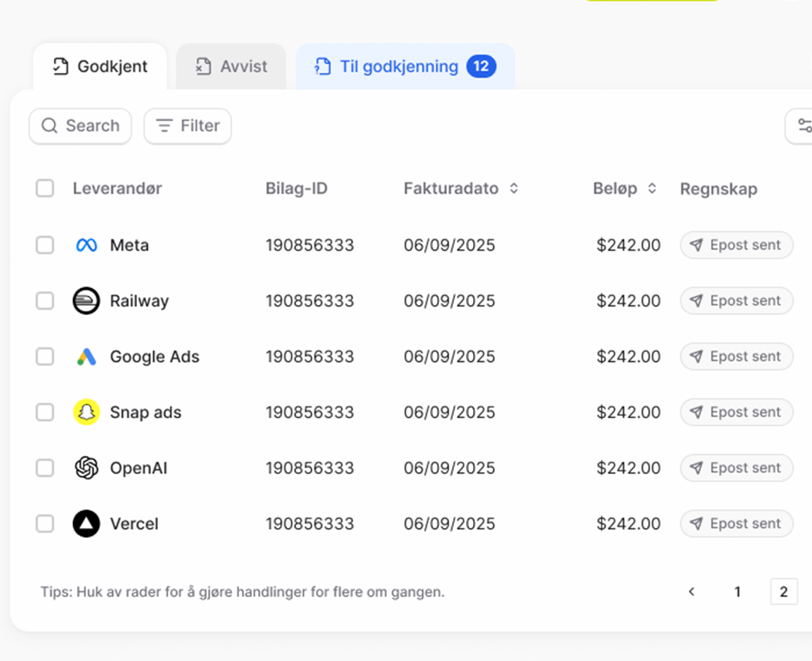The height and width of the screenshot is (661, 812).
Task: Select the OpenAI row checkbox
Action: coord(45,468)
